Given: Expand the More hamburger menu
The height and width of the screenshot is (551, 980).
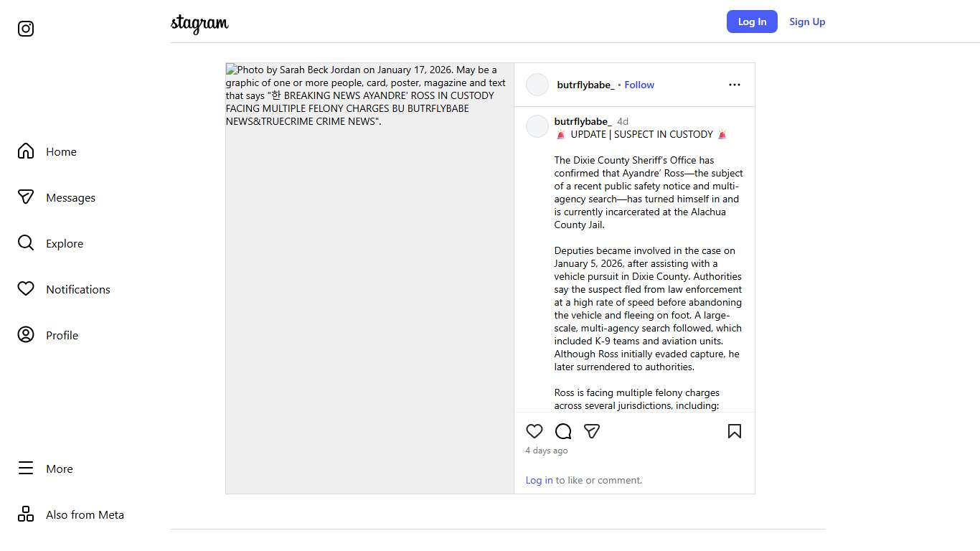Looking at the screenshot, I should point(26,468).
